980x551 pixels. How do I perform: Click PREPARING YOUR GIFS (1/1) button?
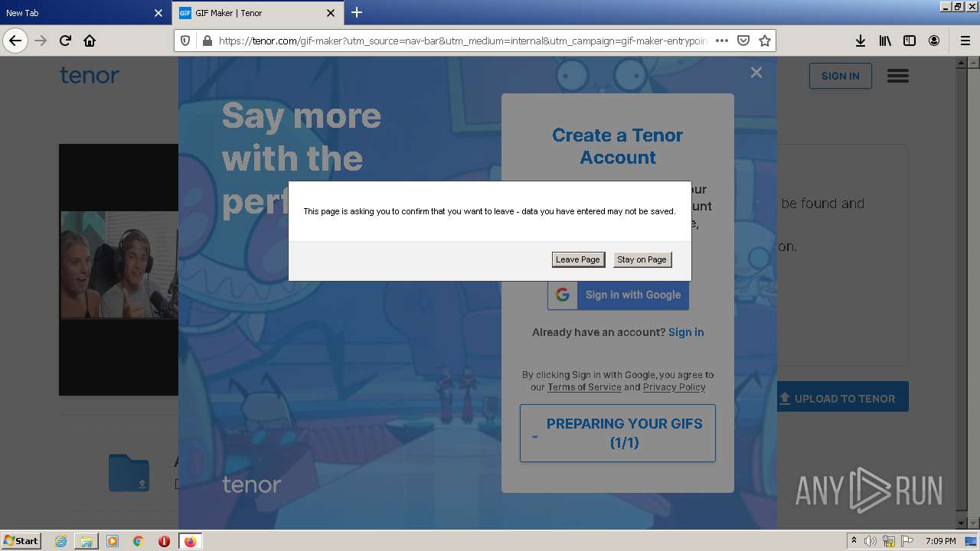618,433
